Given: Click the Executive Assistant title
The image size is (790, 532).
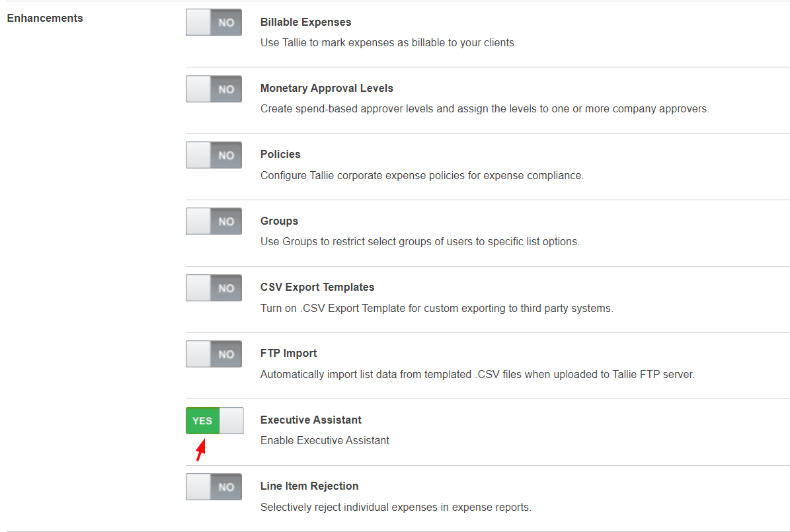Looking at the screenshot, I should coord(311,420).
